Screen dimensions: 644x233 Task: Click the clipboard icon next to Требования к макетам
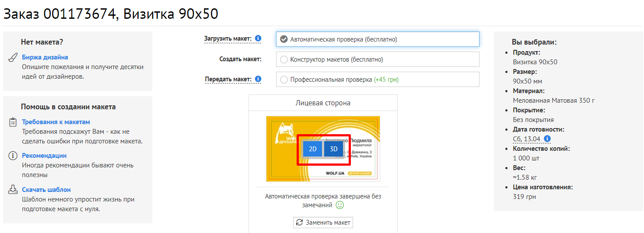(13, 122)
